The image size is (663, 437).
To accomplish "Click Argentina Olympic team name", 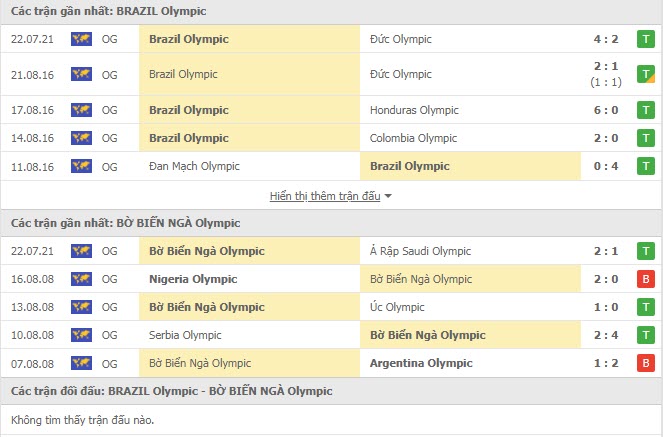I will coord(420,363).
